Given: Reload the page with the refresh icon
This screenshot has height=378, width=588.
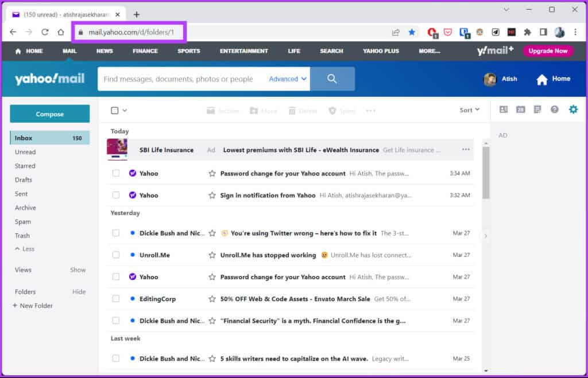Looking at the screenshot, I should [x=45, y=32].
